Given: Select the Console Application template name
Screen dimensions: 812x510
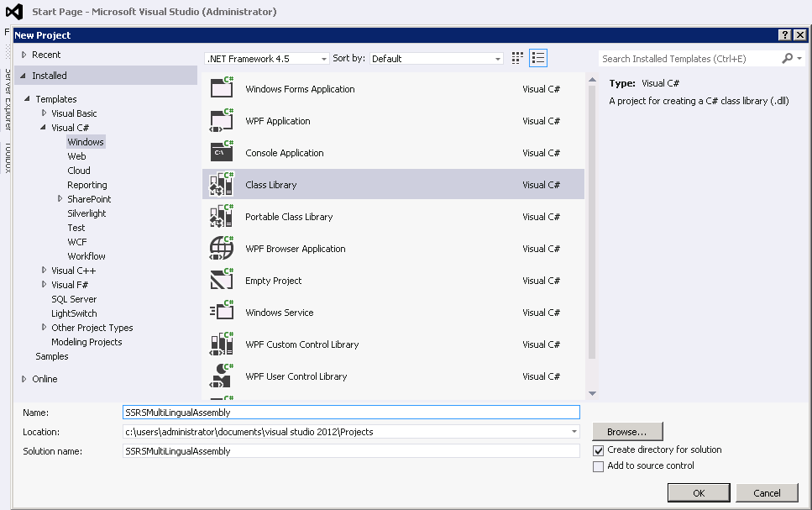Looking at the screenshot, I should pyautogui.click(x=285, y=153).
